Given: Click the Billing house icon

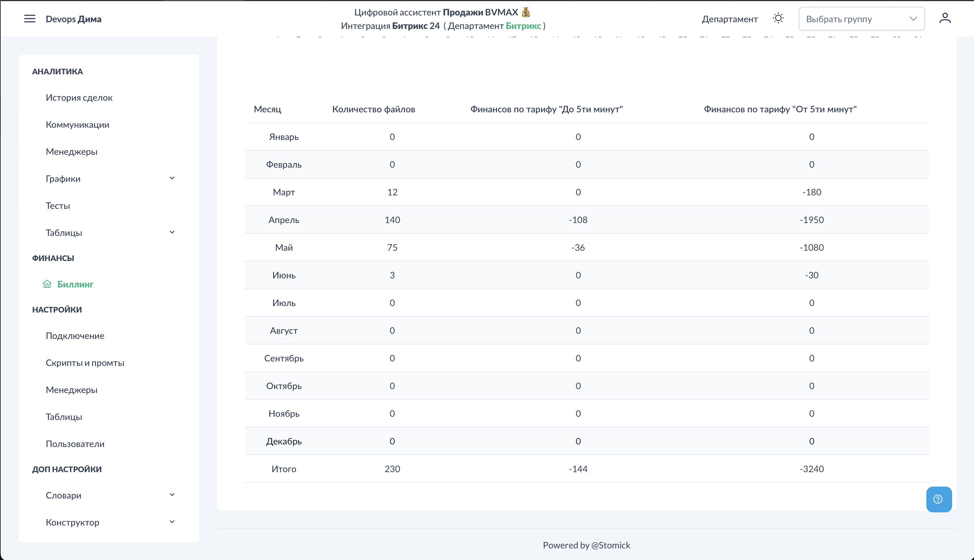Looking at the screenshot, I should tap(47, 284).
